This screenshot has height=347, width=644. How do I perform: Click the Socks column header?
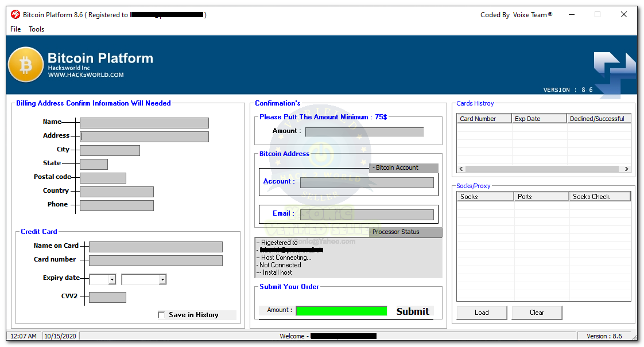(x=485, y=197)
